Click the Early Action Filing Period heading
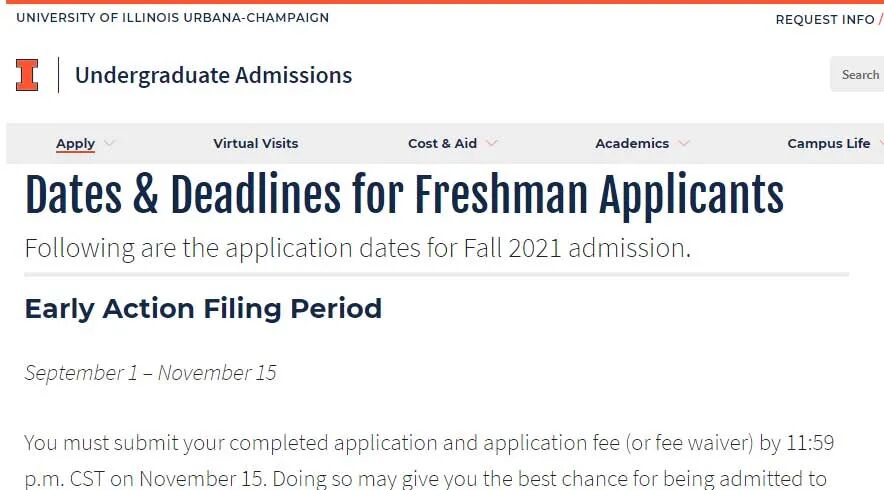884x490 pixels. (203, 308)
